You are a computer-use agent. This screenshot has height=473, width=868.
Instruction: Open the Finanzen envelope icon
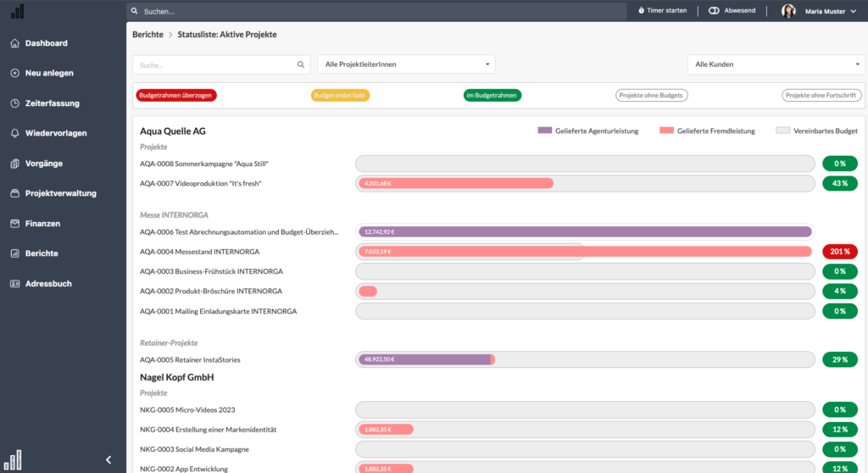tap(15, 224)
